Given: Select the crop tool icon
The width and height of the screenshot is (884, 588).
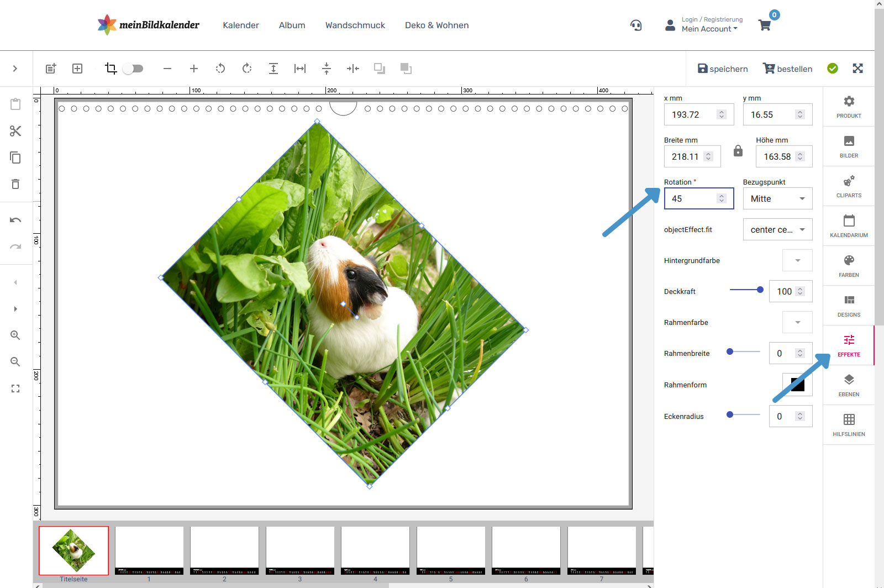Looking at the screenshot, I should (110, 69).
